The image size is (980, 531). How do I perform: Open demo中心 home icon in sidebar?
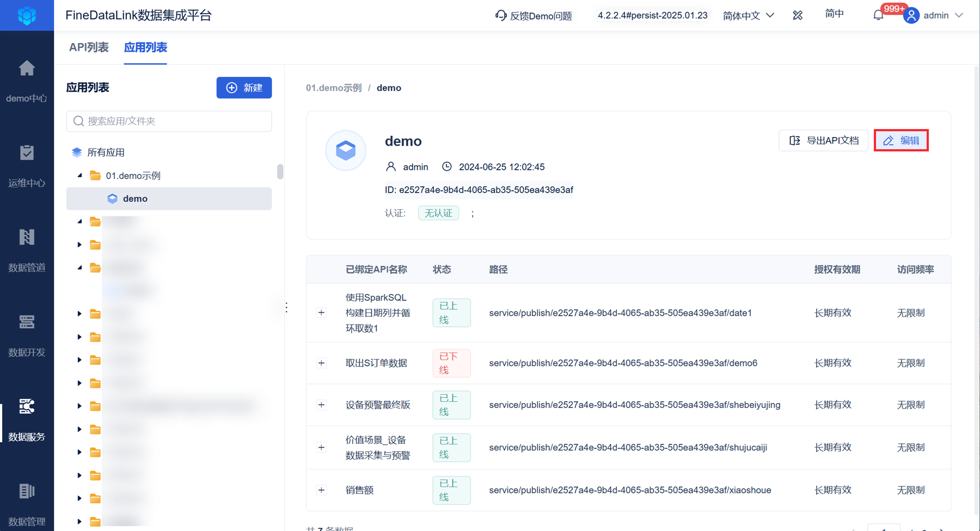point(27,68)
